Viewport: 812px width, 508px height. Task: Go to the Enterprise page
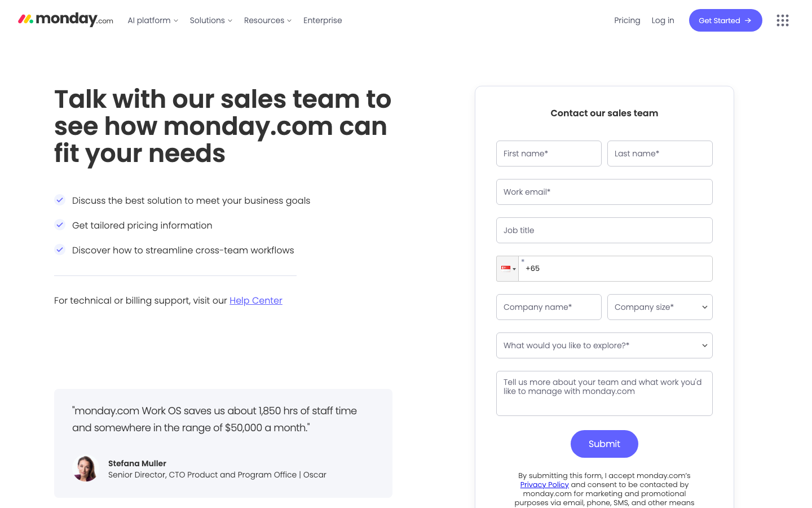[x=323, y=20]
